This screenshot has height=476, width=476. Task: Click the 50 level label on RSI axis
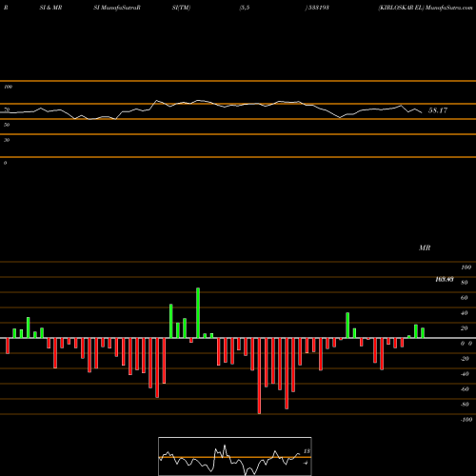pos(7,125)
